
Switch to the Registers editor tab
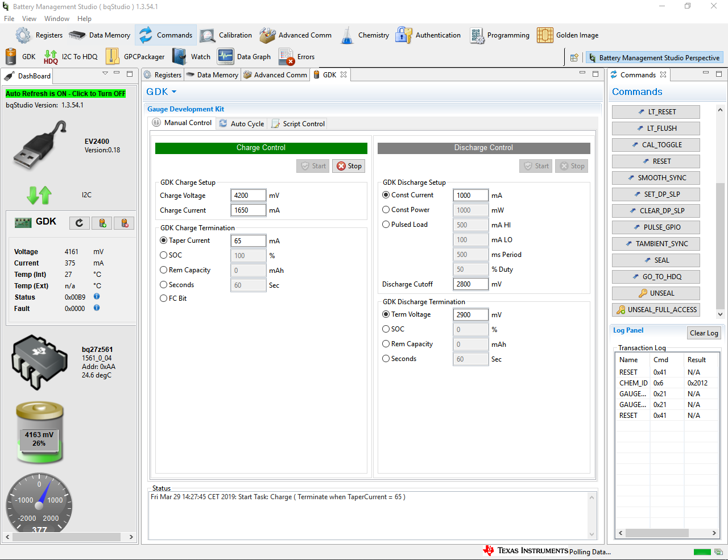click(163, 74)
